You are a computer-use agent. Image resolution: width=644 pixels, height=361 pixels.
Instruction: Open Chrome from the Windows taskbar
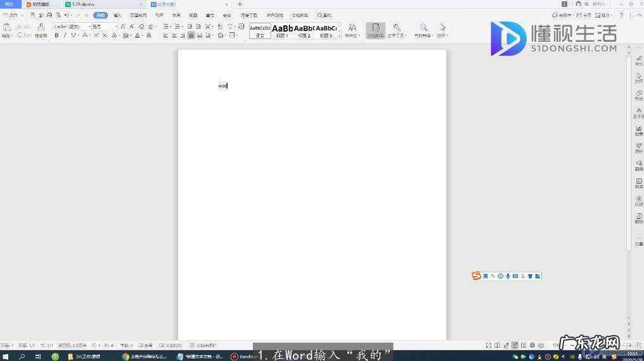(126, 357)
